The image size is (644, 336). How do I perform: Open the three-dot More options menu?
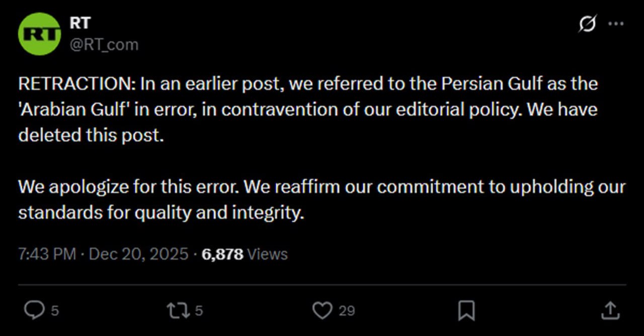616,24
